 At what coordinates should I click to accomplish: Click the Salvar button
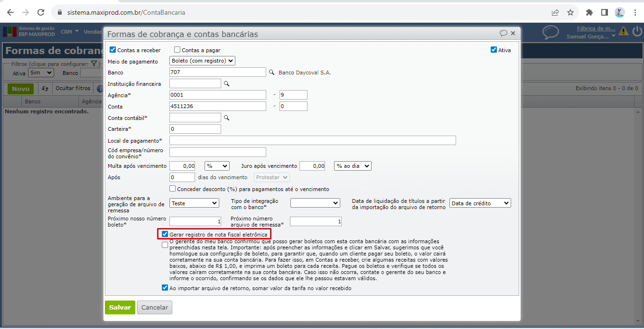(120, 307)
